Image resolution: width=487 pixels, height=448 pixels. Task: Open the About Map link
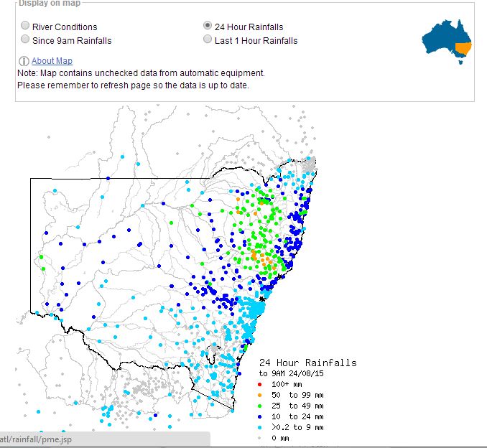click(52, 61)
